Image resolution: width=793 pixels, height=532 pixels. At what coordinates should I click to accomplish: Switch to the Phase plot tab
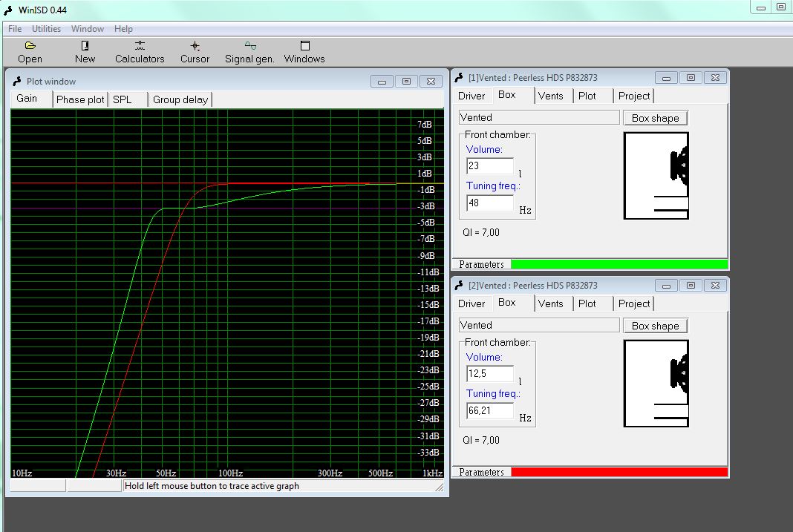coord(80,99)
